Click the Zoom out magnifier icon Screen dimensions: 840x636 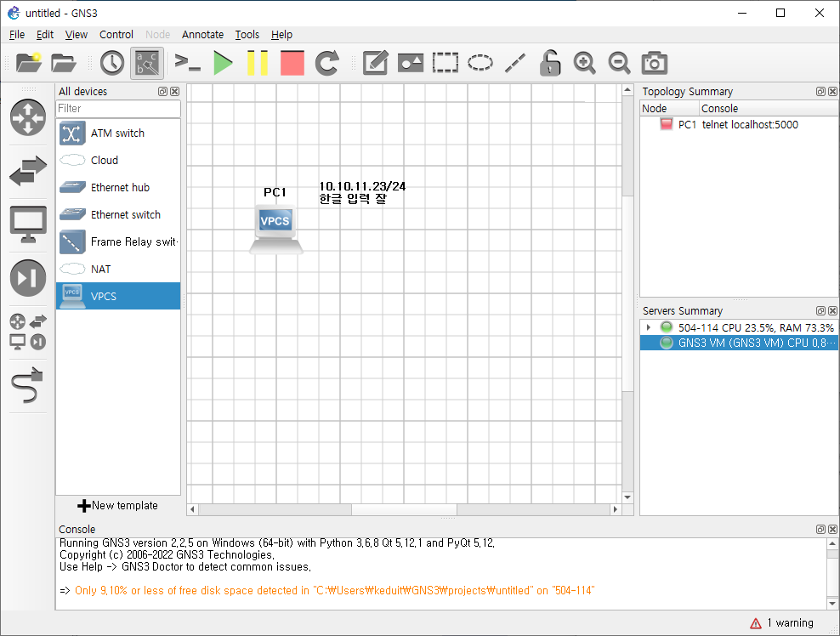[619, 63]
